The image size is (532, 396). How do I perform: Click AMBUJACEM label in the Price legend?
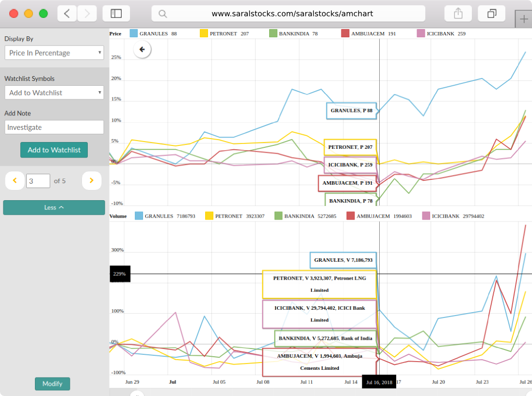(x=368, y=33)
